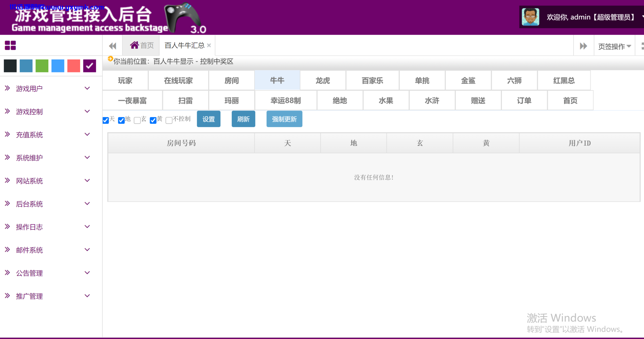Click the double-arrow icon beside 邮件系统
Image resolution: width=644 pixels, height=339 pixels.
8,250
